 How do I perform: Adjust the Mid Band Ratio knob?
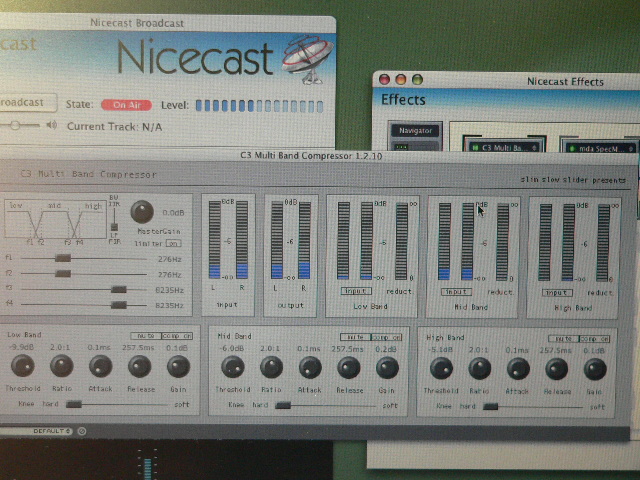tap(271, 367)
